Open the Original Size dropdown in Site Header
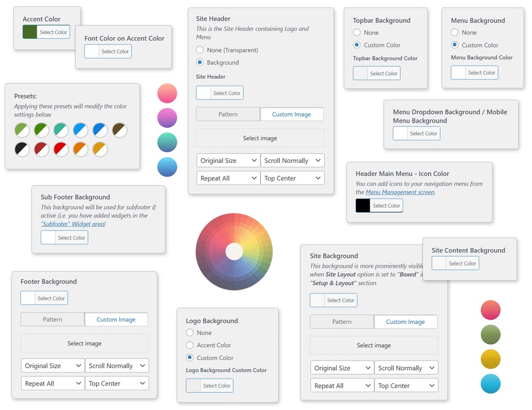Viewport: 532px width, 410px height. pyautogui.click(x=228, y=160)
